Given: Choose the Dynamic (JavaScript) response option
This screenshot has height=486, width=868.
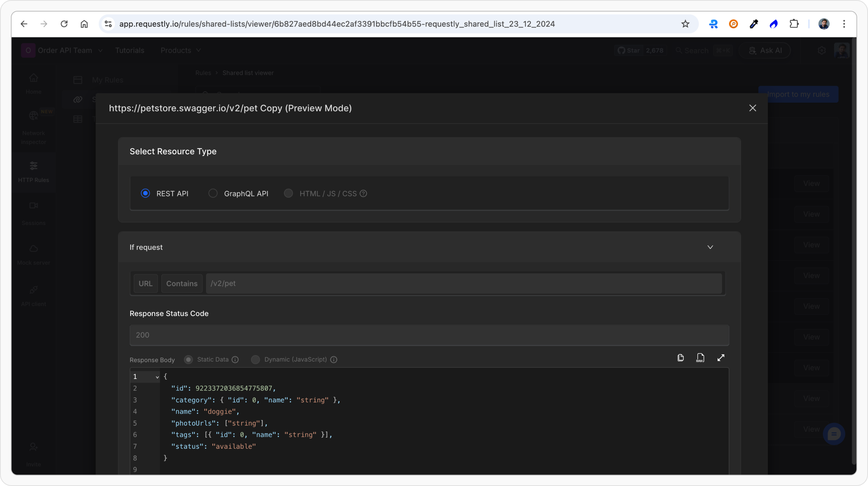Looking at the screenshot, I should tap(255, 359).
